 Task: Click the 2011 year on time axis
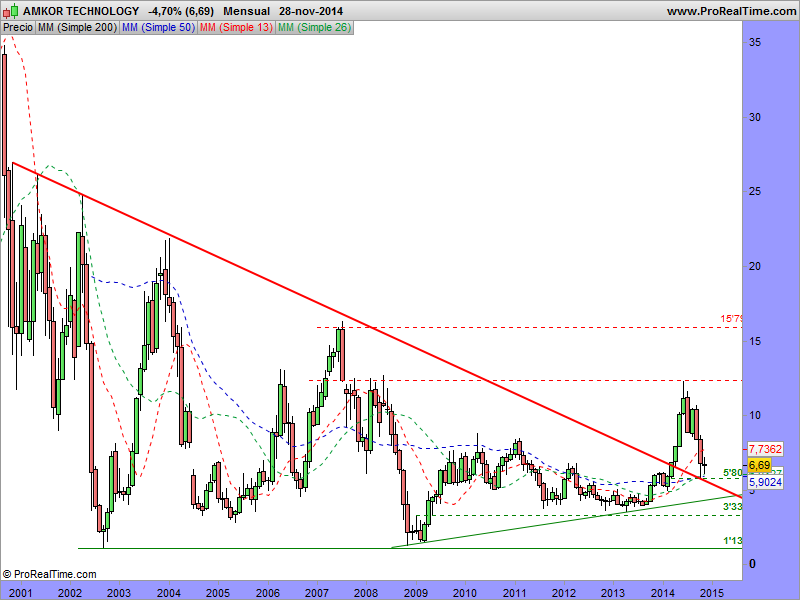click(x=515, y=593)
